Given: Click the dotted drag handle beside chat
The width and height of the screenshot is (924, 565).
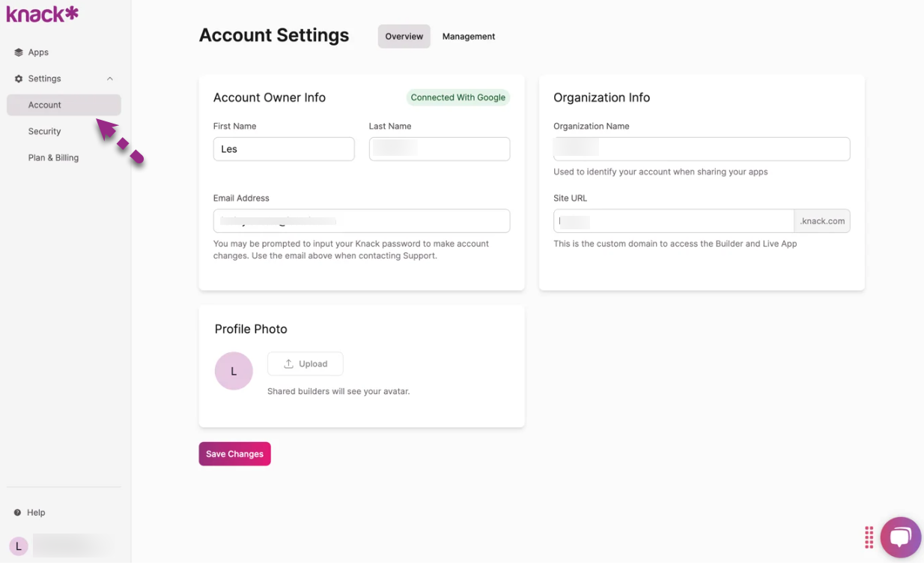Looking at the screenshot, I should coord(869,537).
